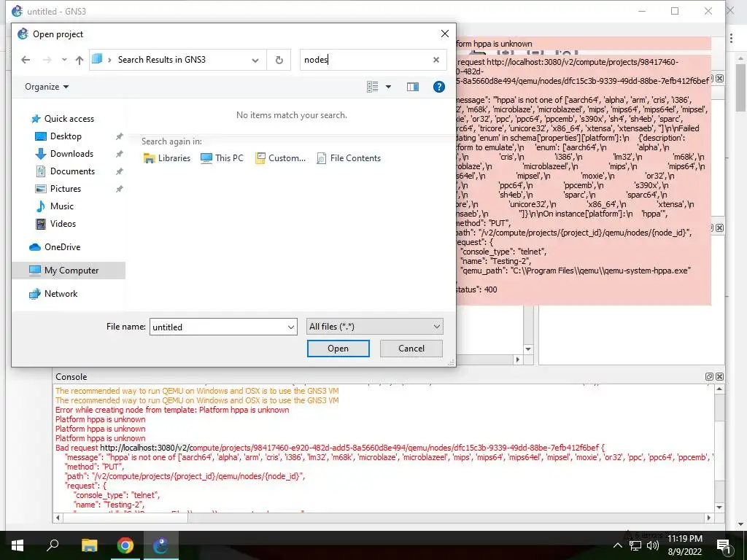Click the Console horizontal scrollbar right arrow

[709, 518]
